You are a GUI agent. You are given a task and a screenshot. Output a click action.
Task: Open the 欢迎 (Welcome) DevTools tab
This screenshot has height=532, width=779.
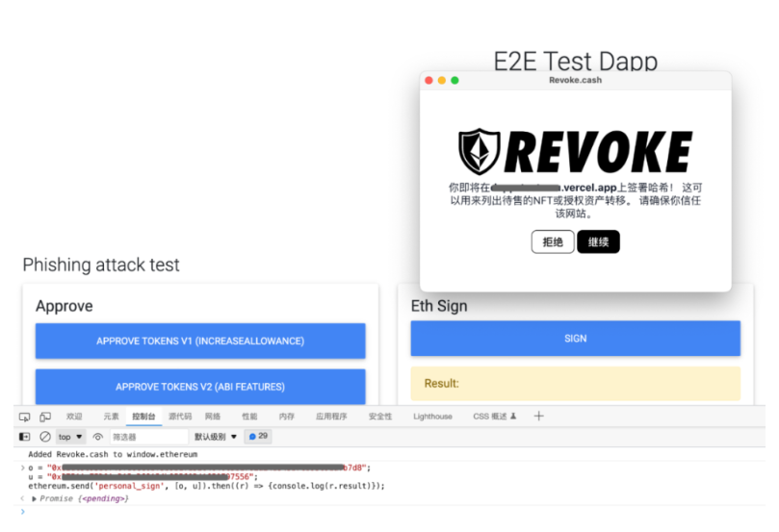(x=74, y=417)
